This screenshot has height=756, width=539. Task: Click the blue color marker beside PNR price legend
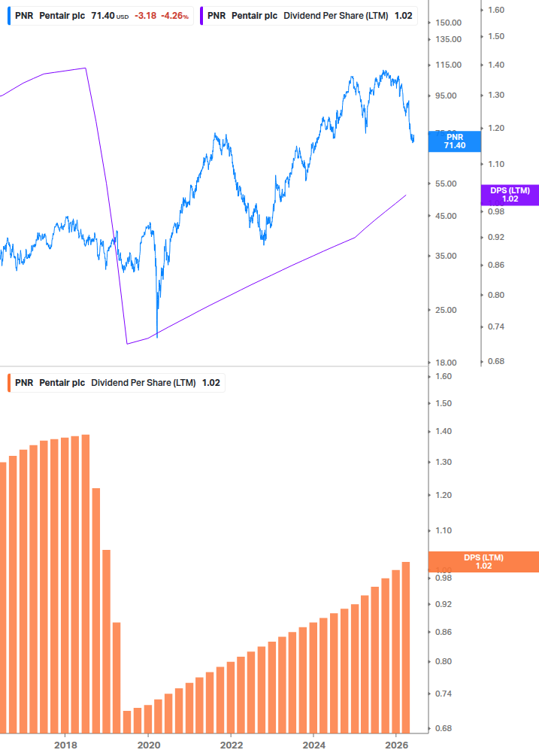[9, 16]
